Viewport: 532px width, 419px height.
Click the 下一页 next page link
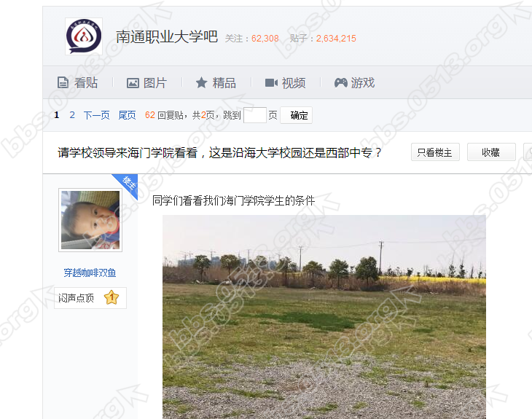(96, 115)
